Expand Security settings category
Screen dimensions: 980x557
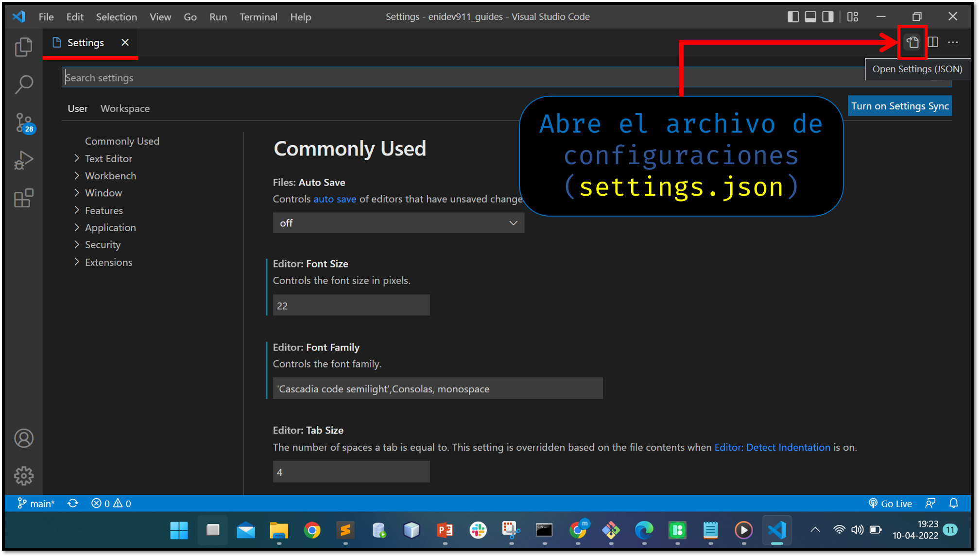pyautogui.click(x=103, y=245)
